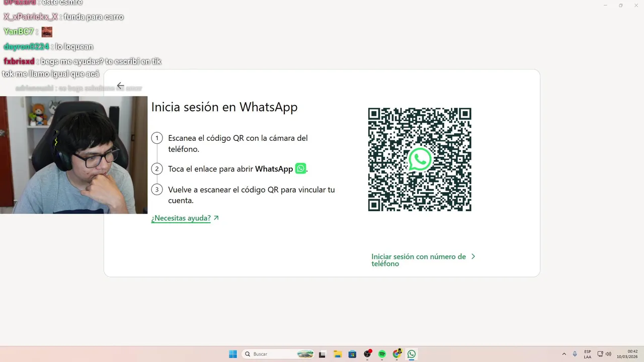Choose Iniciar sesión con número de teléfono
644x362 pixels.
click(419, 260)
